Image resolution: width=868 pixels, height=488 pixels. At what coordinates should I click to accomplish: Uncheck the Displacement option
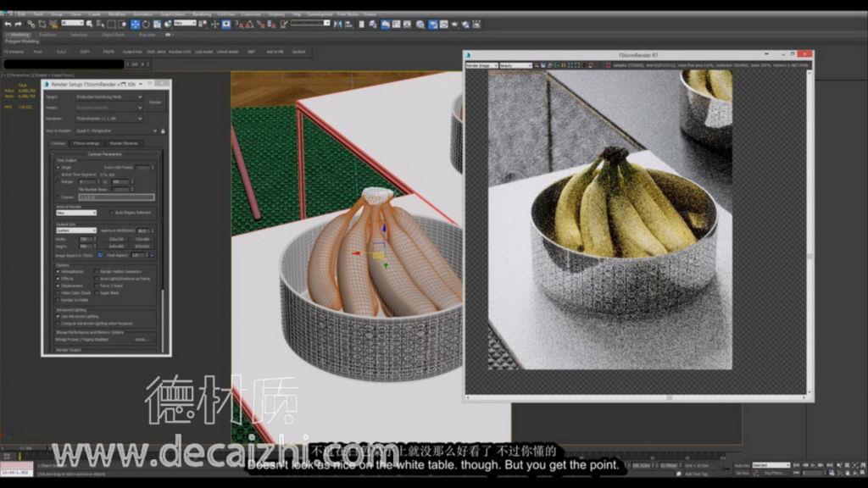[58, 286]
